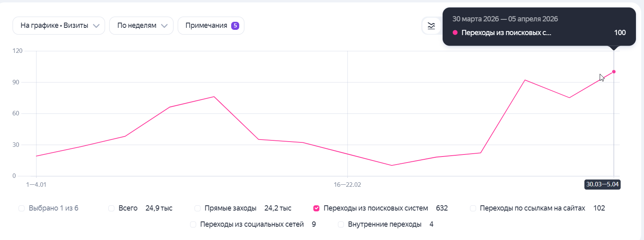Enable 'Переходы из социальных сетей' checkbox

pyautogui.click(x=193, y=224)
